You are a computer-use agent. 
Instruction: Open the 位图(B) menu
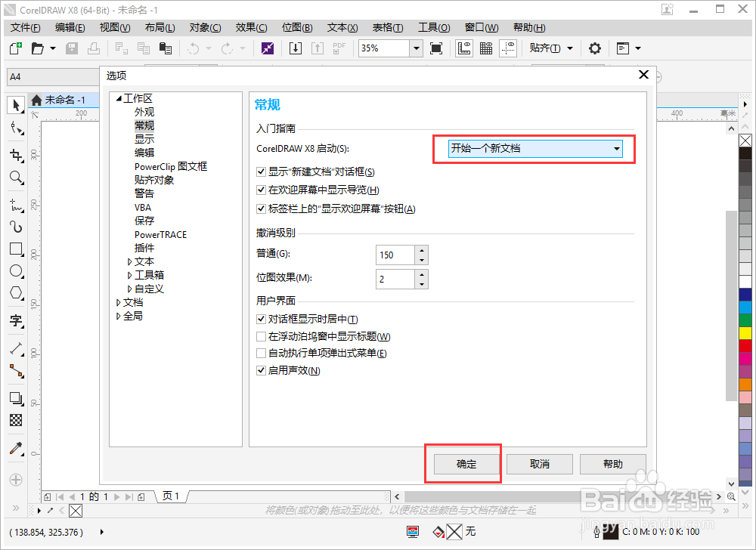(x=297, y=28)
